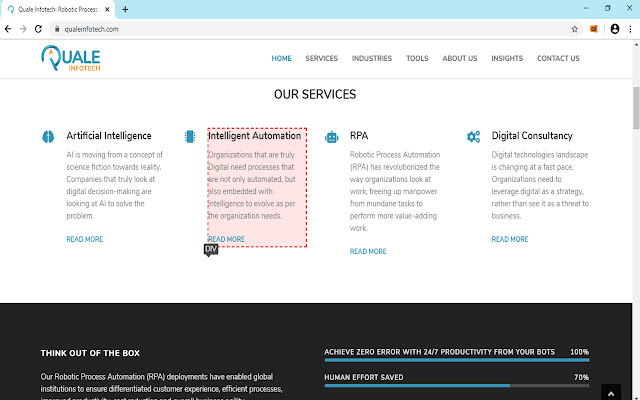This screenshot has width=640, height=400.
Task: Click the Artificial Intelligence description paragraph
Action: click(115, 185)
